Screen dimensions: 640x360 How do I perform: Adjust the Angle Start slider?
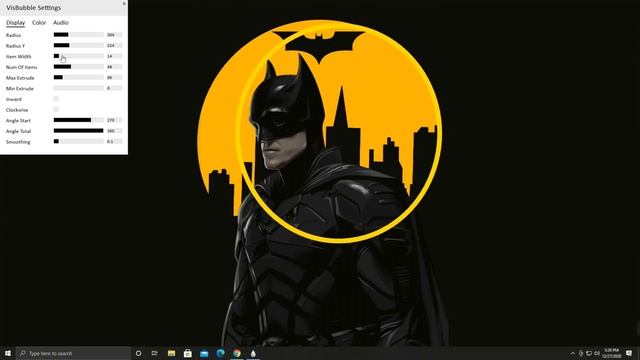click(78, 120)
